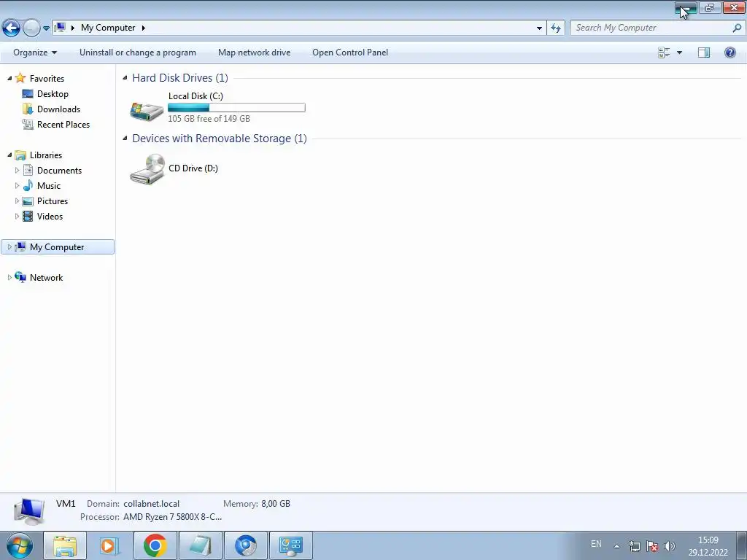Show hidden tray icons arrow
This screenshot has height=560, width=747.
[616, 546]
